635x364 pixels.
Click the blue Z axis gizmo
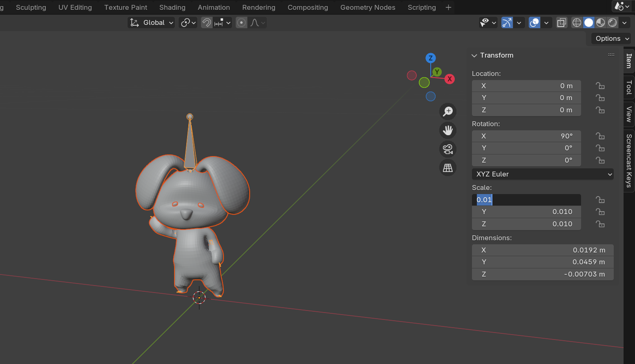coord(430,58)
